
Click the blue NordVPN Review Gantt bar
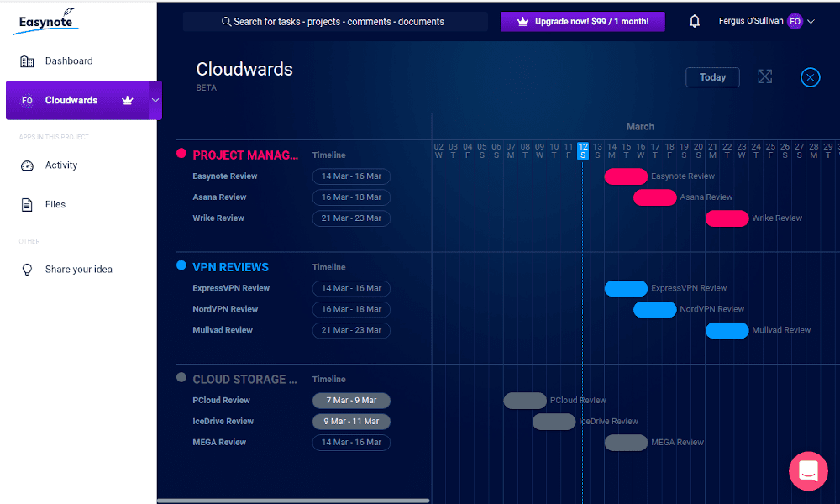click(655, 309)
